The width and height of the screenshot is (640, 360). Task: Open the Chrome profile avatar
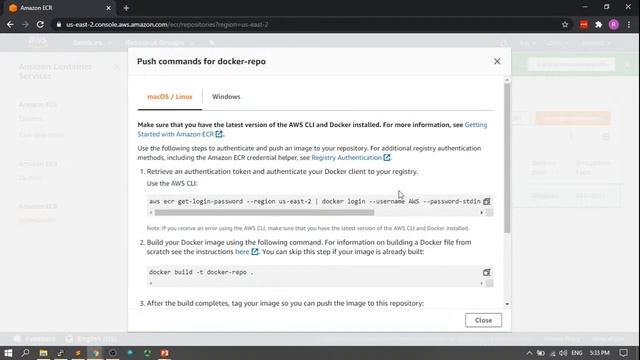click(x=613, y=24)
